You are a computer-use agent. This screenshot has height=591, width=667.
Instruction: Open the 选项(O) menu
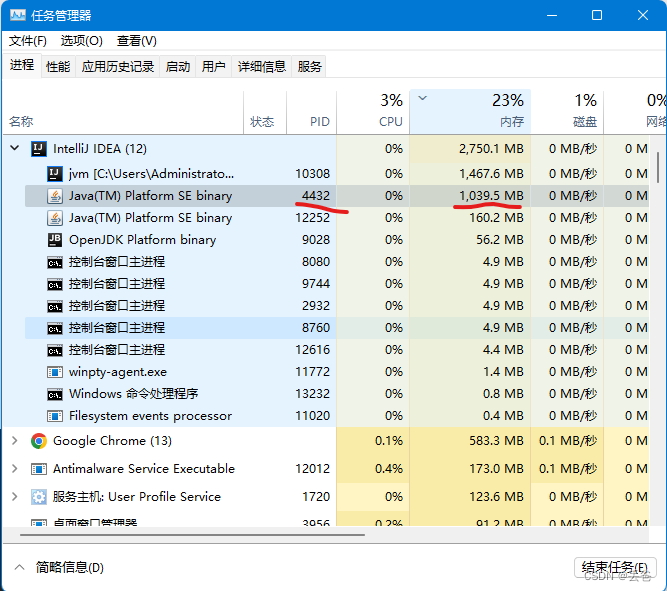[x=81, y=41]
